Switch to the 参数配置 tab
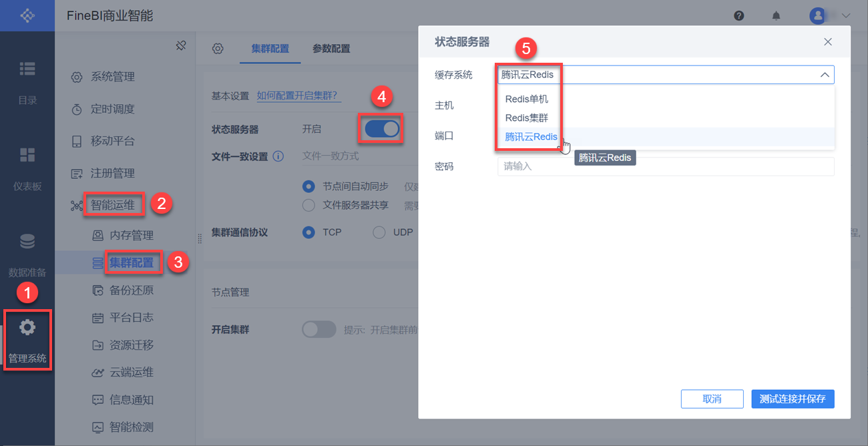This screenshot has height=446, width=868. tap(331, 48)
